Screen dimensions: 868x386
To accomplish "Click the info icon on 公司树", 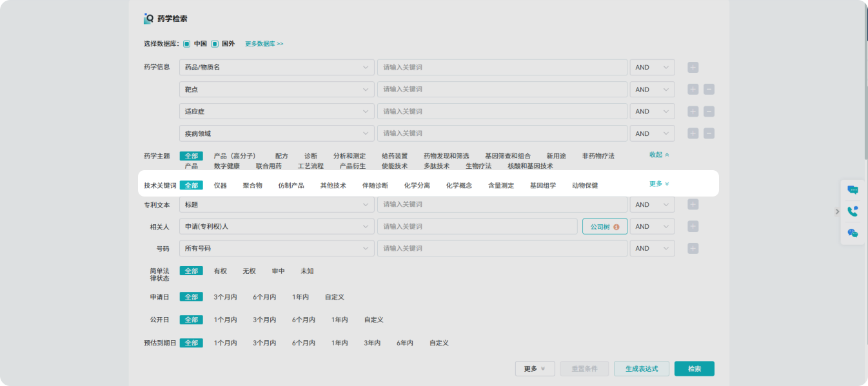I will 616,227.
